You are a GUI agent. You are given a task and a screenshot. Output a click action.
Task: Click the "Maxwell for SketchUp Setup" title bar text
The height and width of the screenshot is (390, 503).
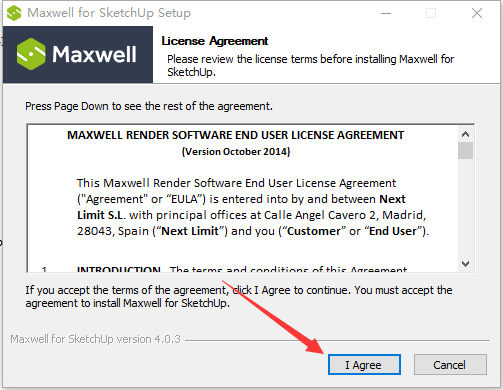coord(109,13)
